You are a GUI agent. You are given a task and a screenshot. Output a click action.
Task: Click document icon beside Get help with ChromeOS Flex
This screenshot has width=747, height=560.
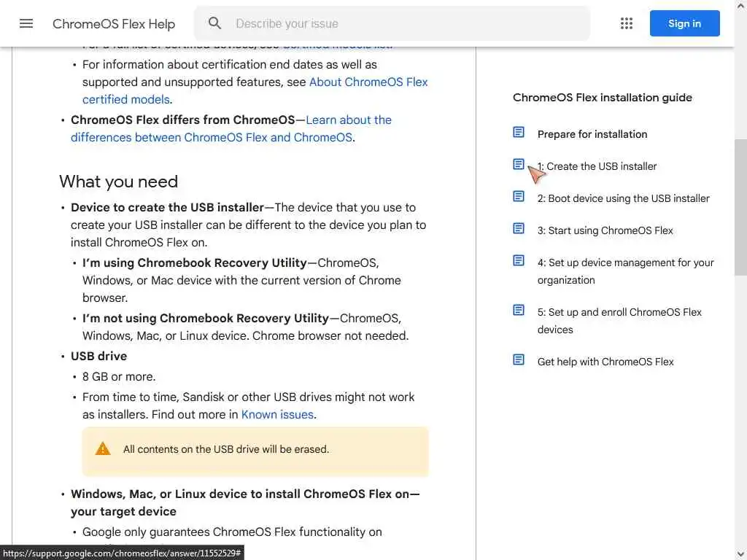click(x=519, y=359)
